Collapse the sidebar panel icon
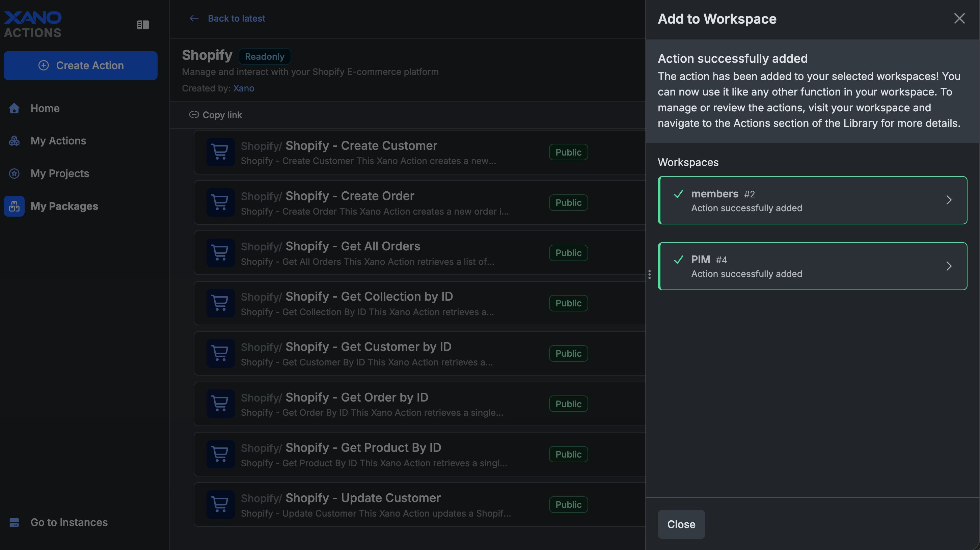The width and height of the screenshot is (980, 550). click(x=143, y=25)
